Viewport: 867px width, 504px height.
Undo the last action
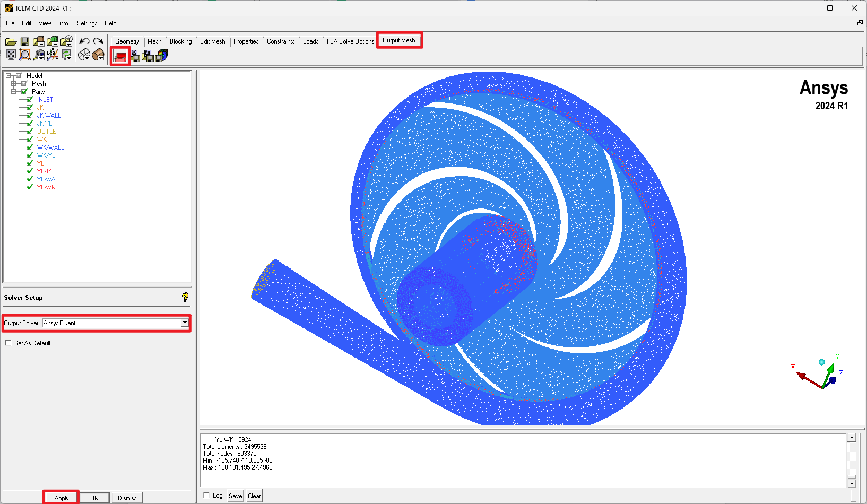tap(84, 41)
